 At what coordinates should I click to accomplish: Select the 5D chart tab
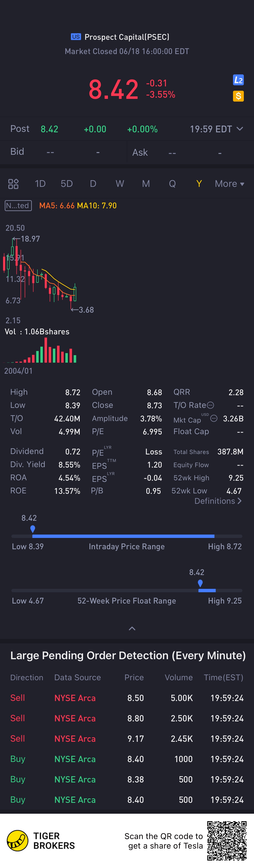pyautogui.click(x=67, y=184)
